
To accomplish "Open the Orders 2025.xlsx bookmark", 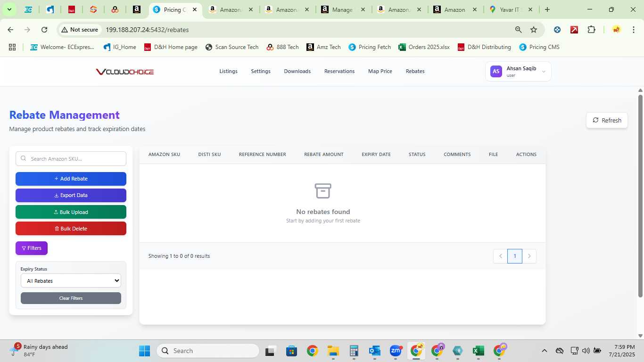I will 424,47.
